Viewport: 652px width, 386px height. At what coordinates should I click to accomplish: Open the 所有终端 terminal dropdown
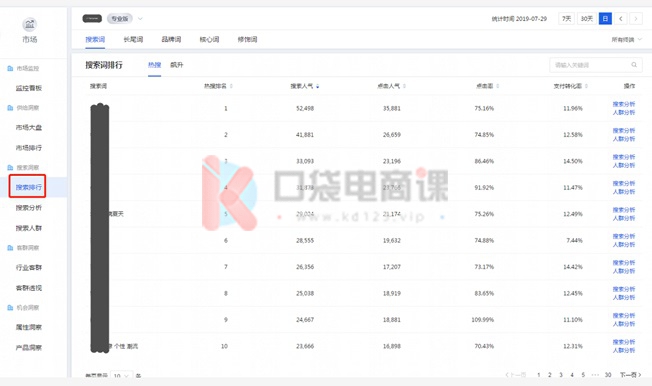[x=627, y=40]
